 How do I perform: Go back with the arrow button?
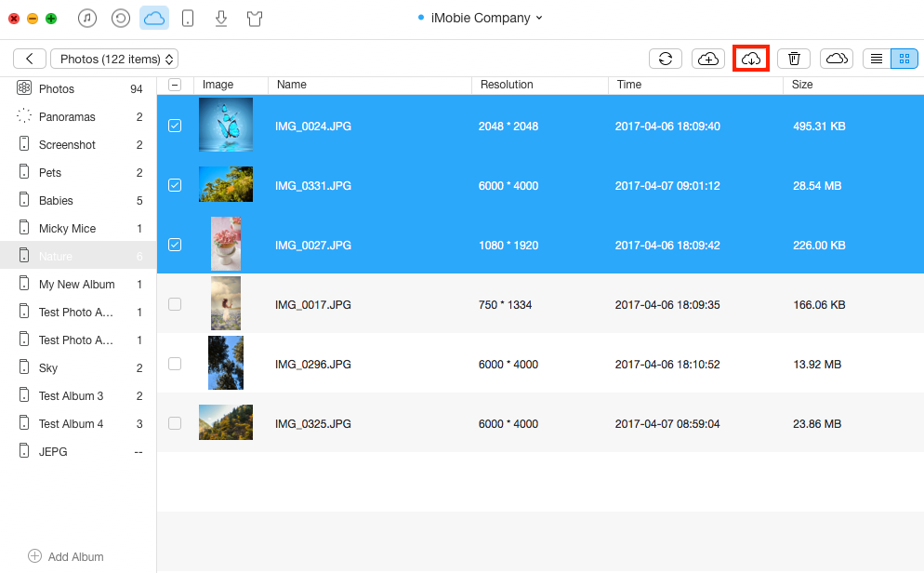tap(30, 59)
